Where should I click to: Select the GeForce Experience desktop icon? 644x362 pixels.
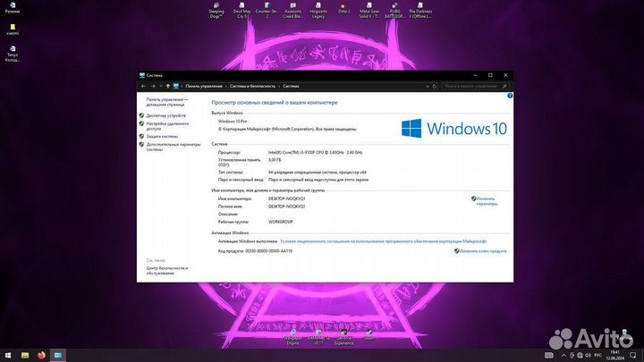point(343,338)
